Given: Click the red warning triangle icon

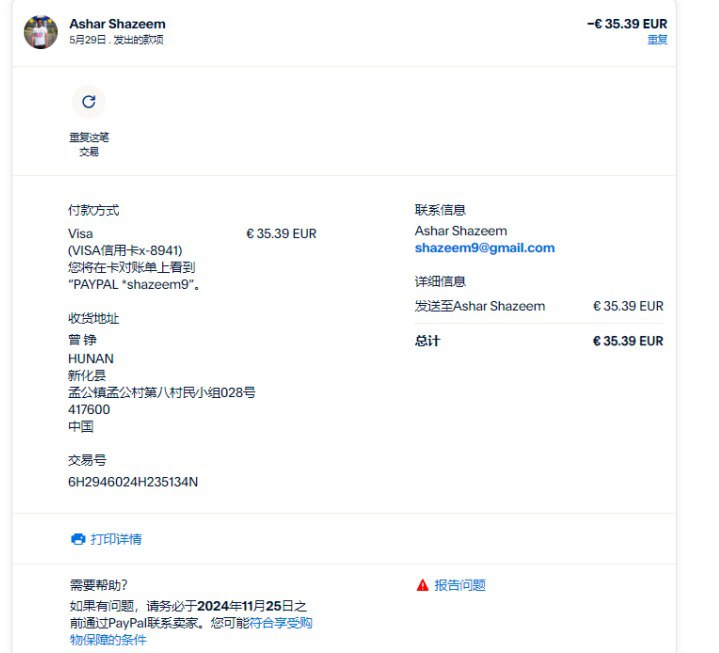Looking at the screenshot, I should (422, 585).
